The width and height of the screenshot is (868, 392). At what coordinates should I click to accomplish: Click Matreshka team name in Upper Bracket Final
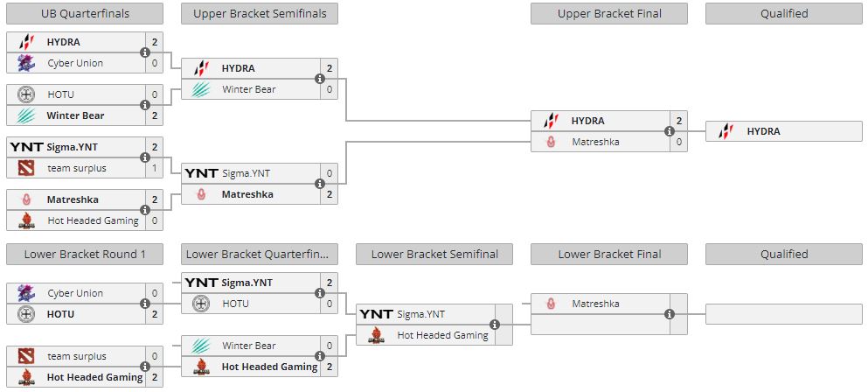coord(595,142)
